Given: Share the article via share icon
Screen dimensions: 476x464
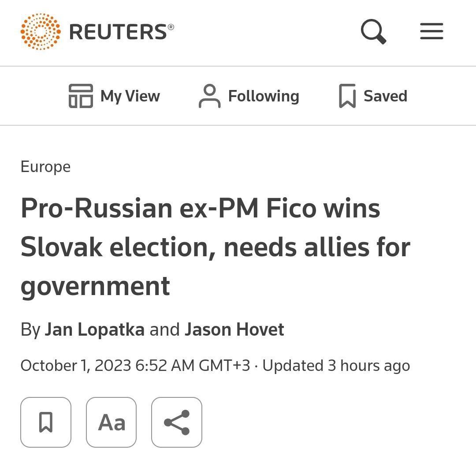Looking at the screenshot, I should point(177,422).
